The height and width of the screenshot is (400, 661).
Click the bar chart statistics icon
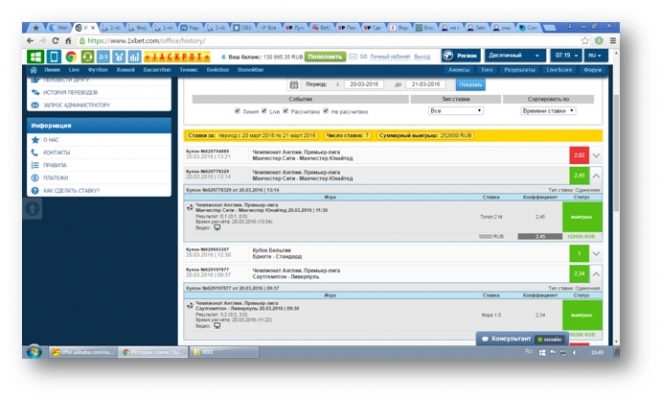click(x=134, y=56)
